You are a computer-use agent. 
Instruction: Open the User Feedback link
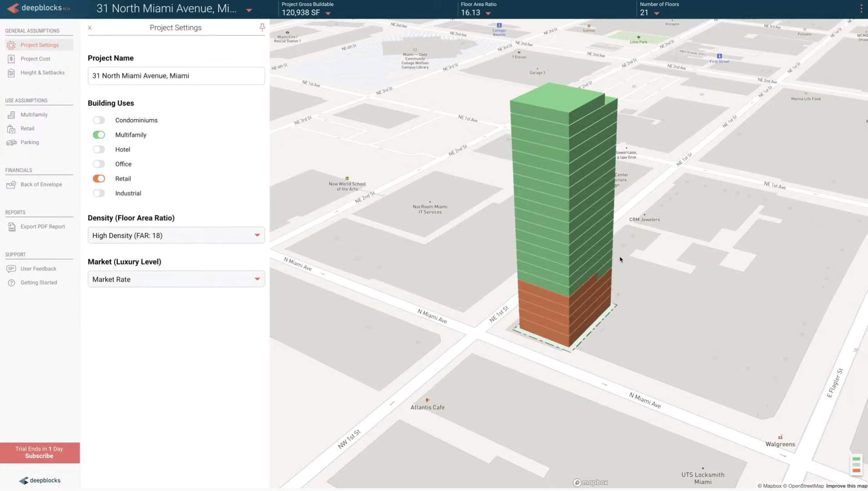tap(38, 269)
